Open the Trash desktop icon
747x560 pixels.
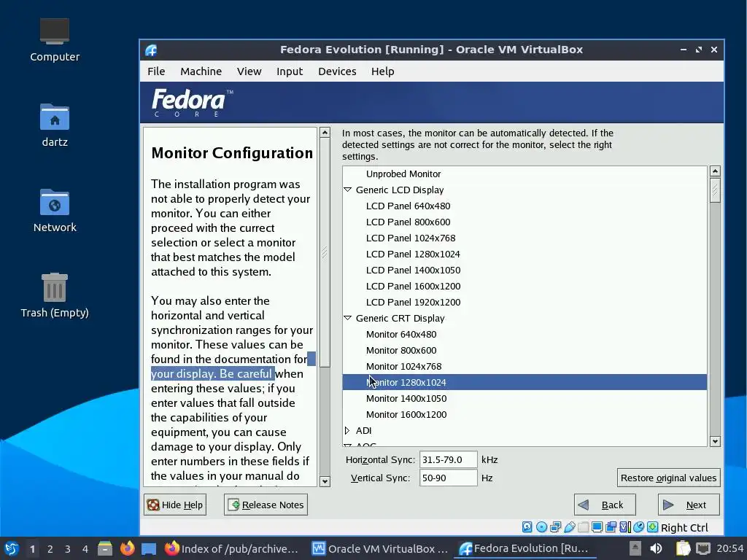tap(55, 296)
